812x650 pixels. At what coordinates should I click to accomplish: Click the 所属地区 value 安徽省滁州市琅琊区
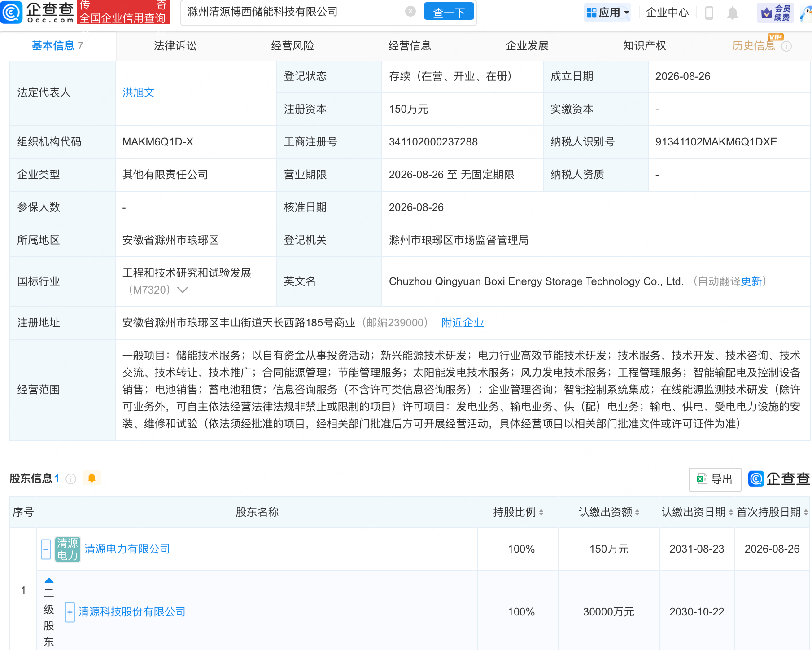coord(170,240)
